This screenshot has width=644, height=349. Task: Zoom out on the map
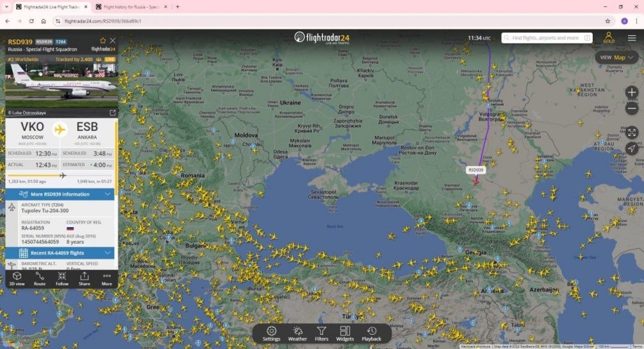point(632,108)
